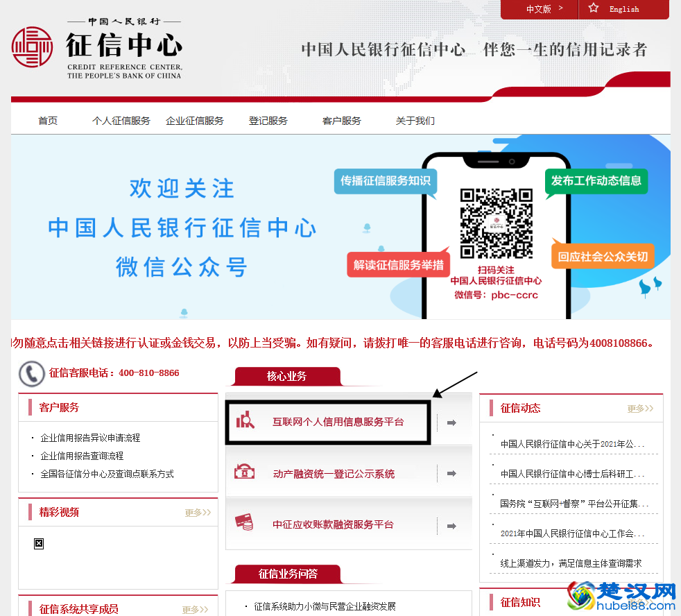Screen dimensions: 681x616
Task: Click the 征信系统共享成员 section heading
Action: tap(78, 609)
